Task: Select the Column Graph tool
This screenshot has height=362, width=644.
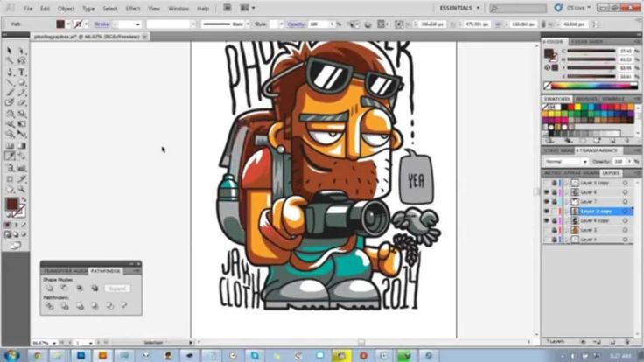Action: tap(22, 168)
